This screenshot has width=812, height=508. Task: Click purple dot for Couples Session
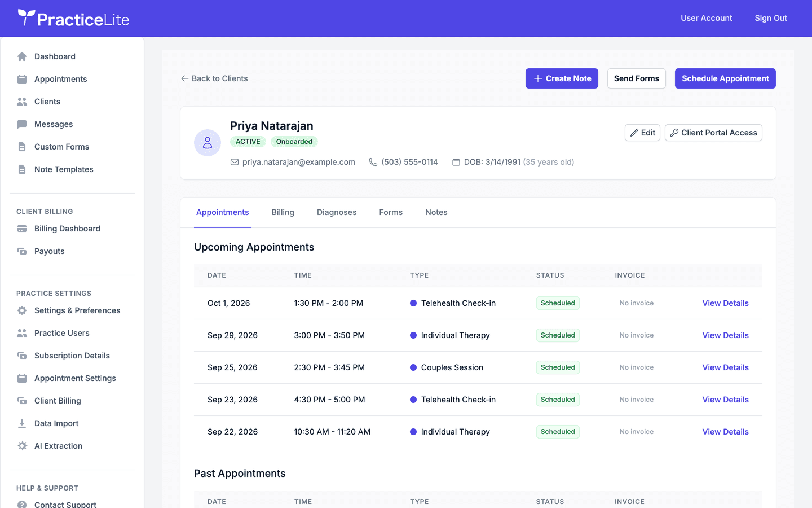pyautogui.click(x=413, y=367)
